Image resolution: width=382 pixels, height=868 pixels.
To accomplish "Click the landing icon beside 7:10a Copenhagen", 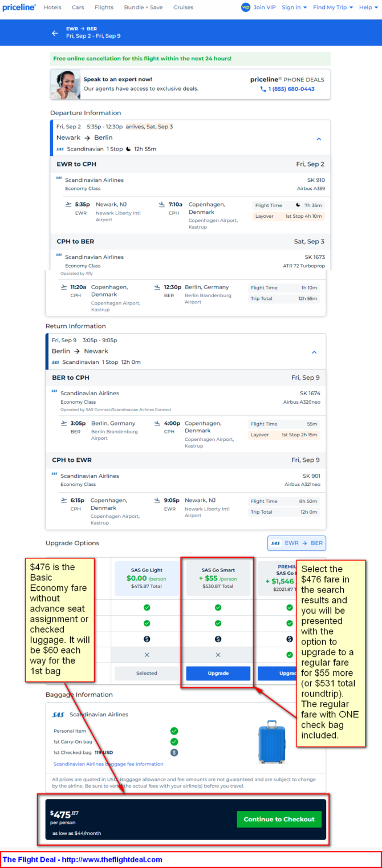I will (x=162, y=204).
